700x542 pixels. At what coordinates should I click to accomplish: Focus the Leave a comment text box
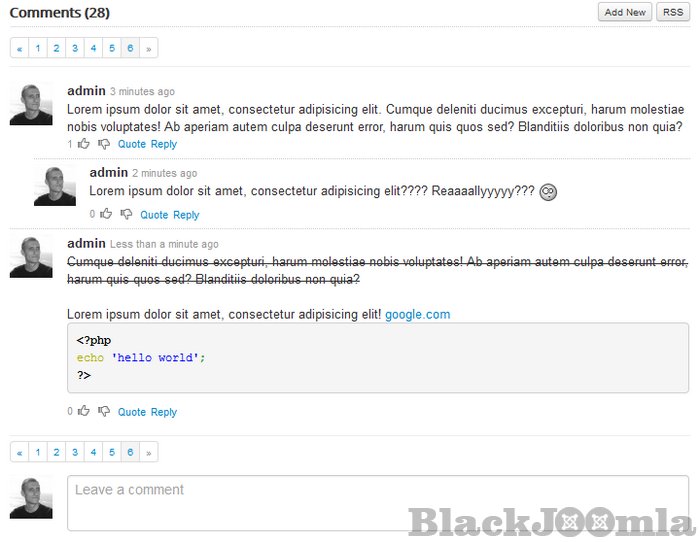(377, 502)
